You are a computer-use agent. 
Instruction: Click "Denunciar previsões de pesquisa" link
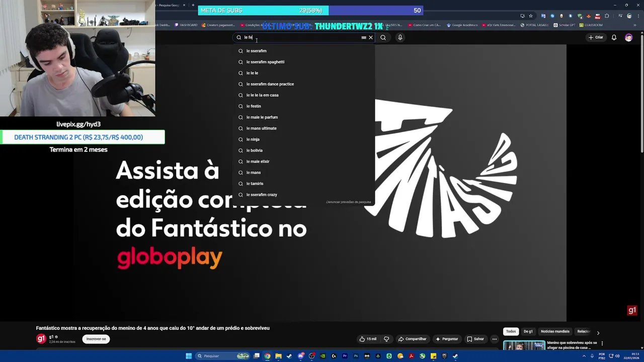click(348, 202)
